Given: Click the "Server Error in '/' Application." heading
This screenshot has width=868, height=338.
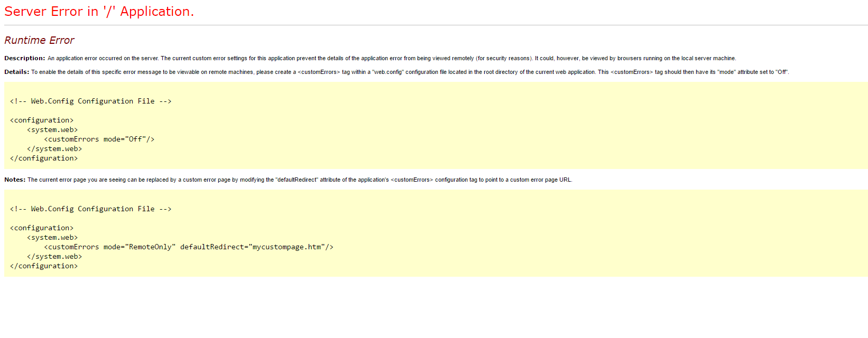Looking at the screenshot, I should (x=99, y=12).
